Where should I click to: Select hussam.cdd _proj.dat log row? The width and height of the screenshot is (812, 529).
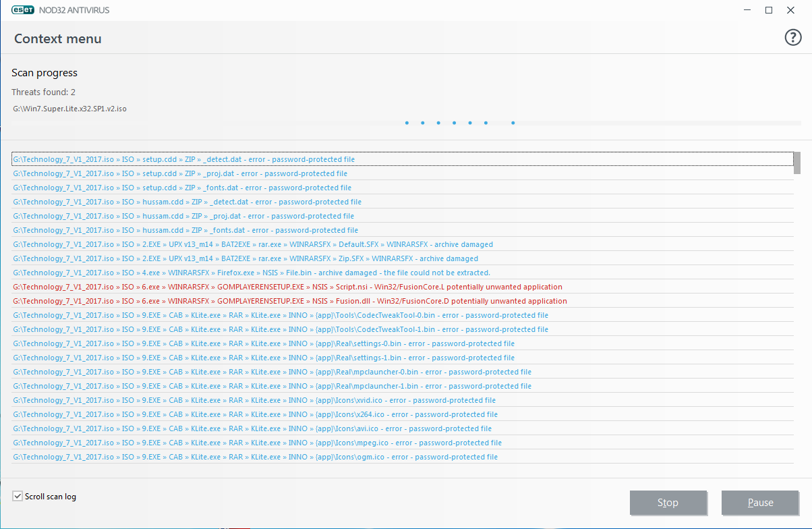(402, 216)
